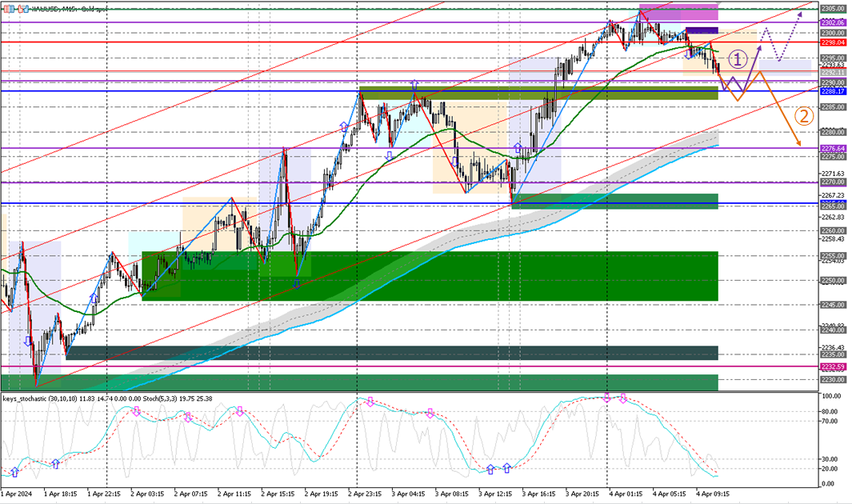Select the magenta 2232.59 price label
The image size is (852, 504).
coord(833,366)
